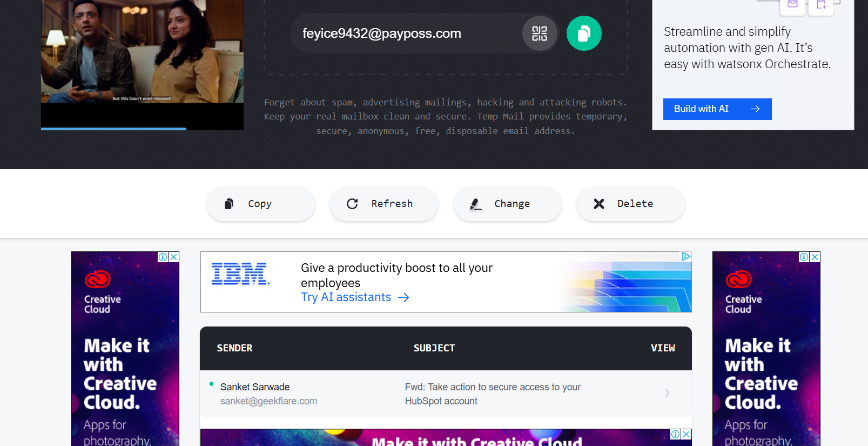Image resolution: width=868 pixels, height=446 pixels.
Task: Close the right Creative Cloud ad
Action: (x=815, y=257)
